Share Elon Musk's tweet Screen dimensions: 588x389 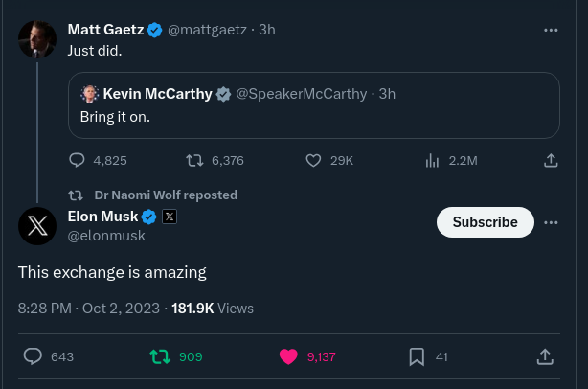(545, 356)
